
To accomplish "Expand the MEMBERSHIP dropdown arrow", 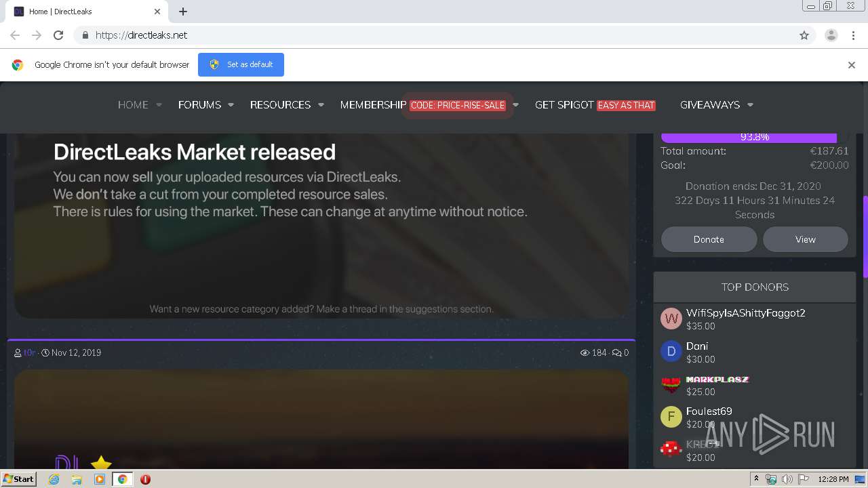I will (515, 105).
